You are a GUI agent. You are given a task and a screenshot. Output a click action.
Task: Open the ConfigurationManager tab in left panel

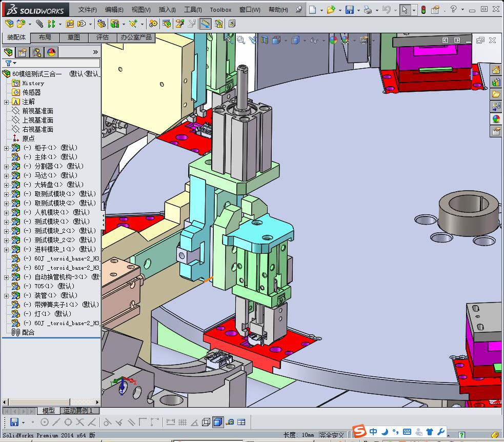[37, 52]
